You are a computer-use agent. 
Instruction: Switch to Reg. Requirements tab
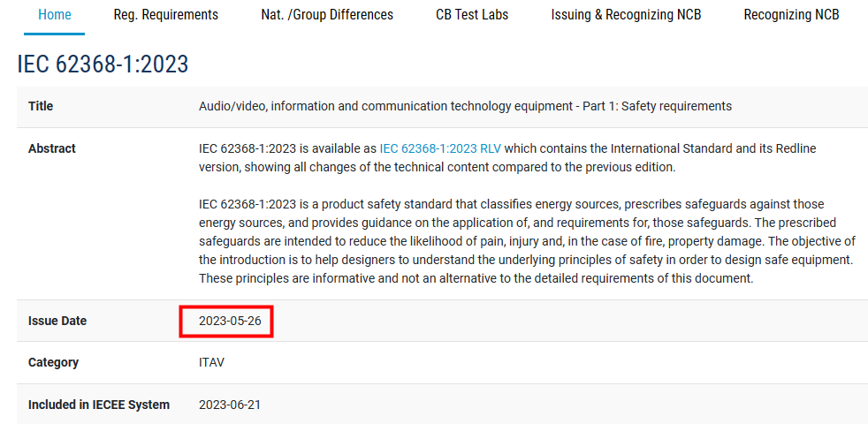pyautogui.click(x=166, y=15)
